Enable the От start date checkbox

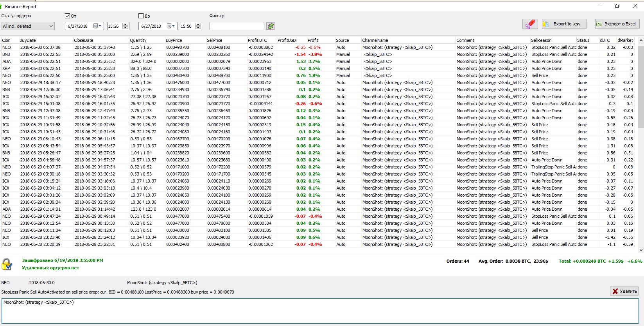[x=67, y=16]
